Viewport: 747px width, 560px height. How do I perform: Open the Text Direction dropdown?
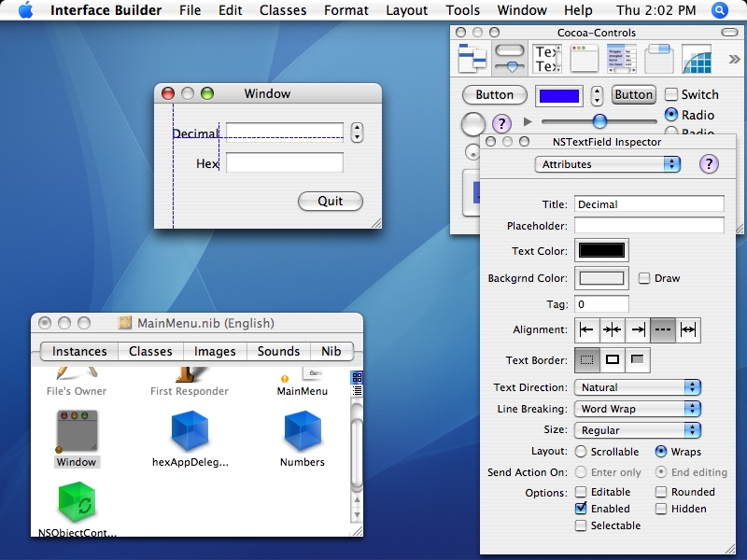pyautogui.click(x=638, y=387)
